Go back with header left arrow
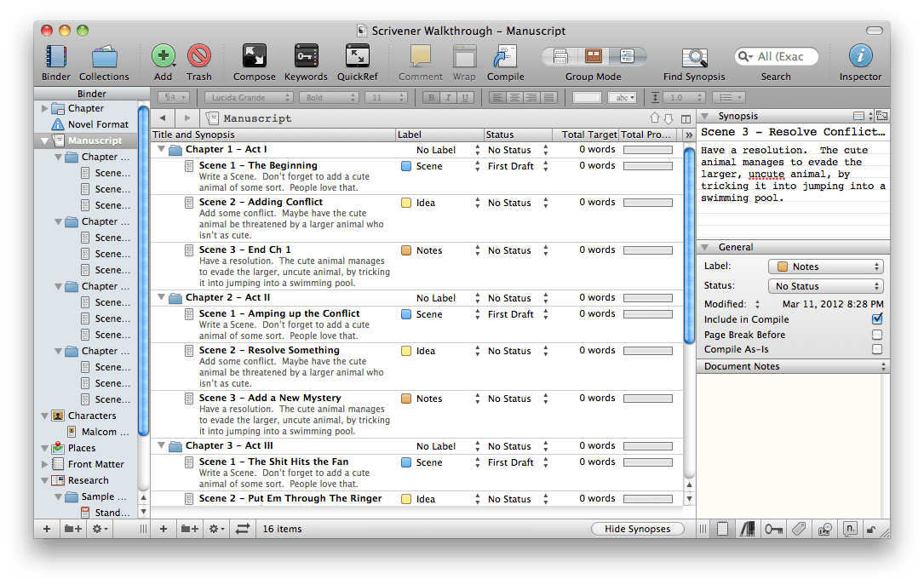This screenshot has width=924, height=585. [163, 118]
